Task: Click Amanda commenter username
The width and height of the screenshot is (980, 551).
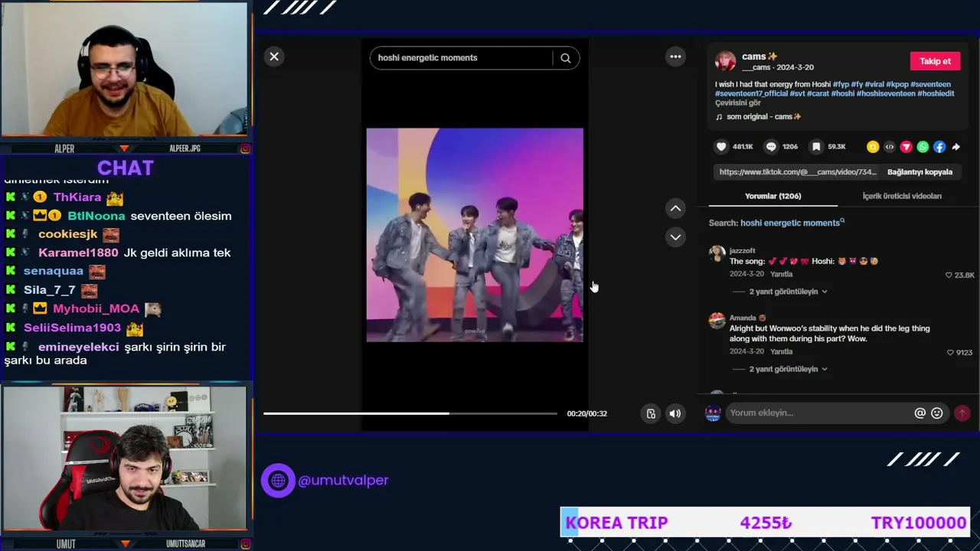Action: point(743,318)
